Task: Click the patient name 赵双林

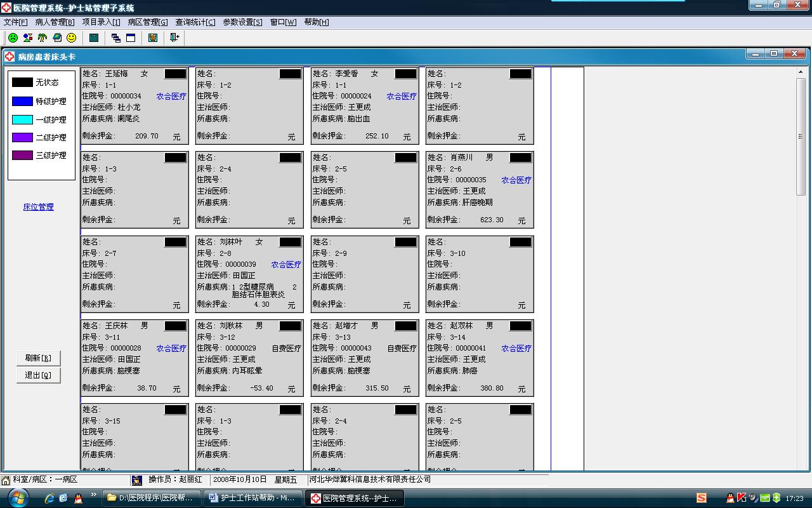Action: (461, 326)
